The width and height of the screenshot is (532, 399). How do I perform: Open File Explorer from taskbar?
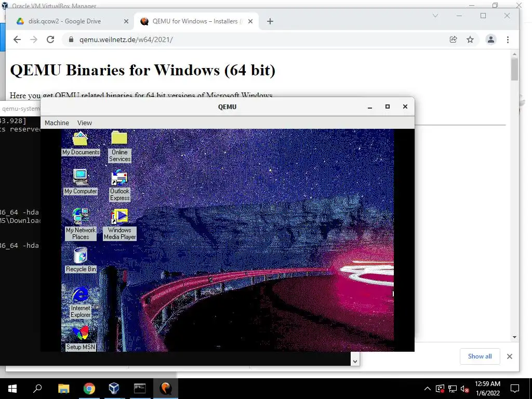point(63,389)
